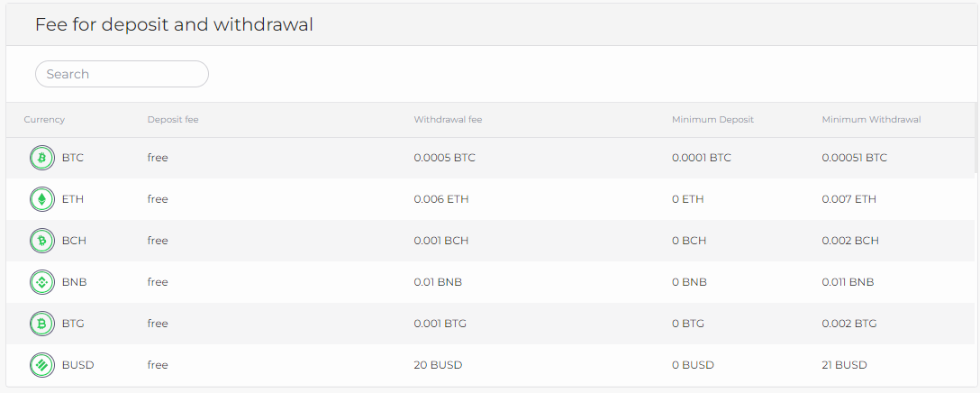Click the BCH coin icon

[x=41, y=241]
